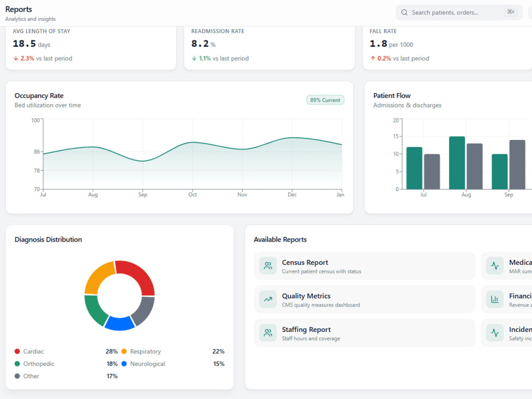Select the blue Neurological donut segment

[x=119, y=323]
